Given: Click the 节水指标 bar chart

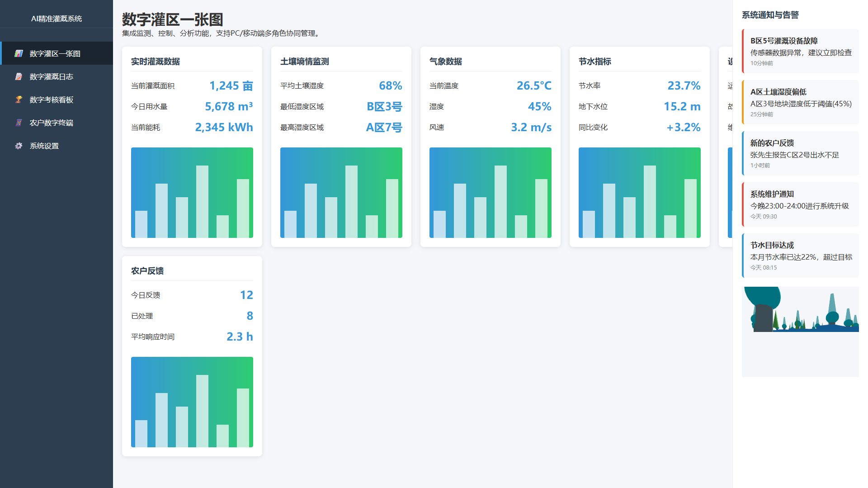Looking at the screenshot, I should pyautogui.click(x=640, y=193).
